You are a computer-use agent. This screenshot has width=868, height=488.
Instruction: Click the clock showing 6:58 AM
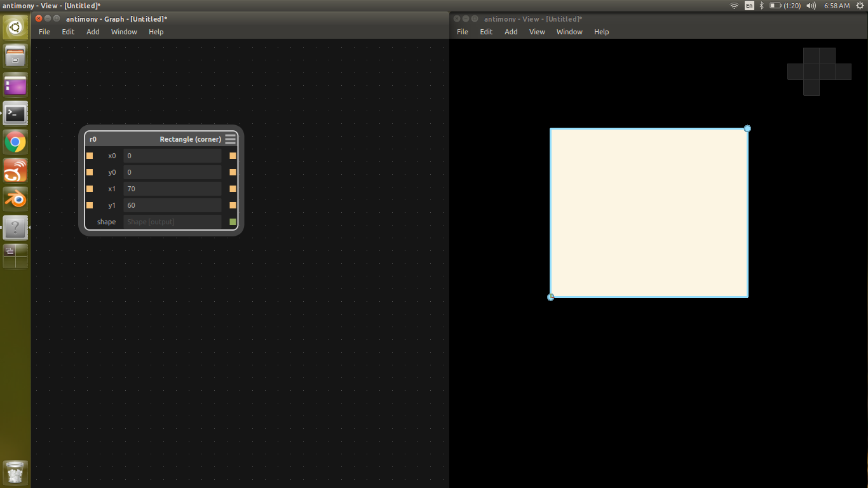click(836, 5)
